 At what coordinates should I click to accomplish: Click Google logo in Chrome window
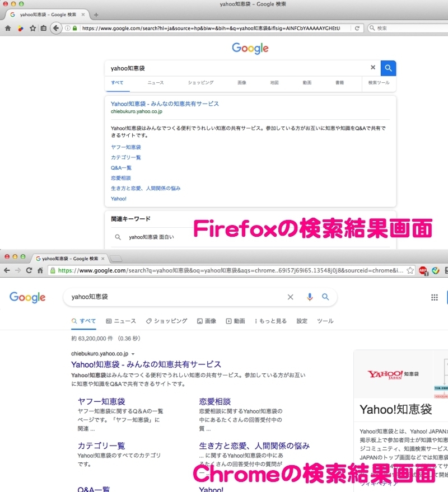(27, 297)
